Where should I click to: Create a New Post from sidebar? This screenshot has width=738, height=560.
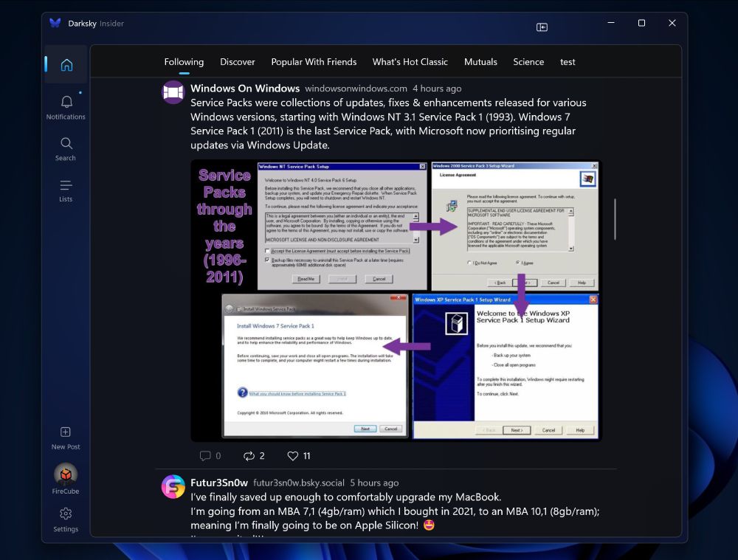[x=66, y=438]
